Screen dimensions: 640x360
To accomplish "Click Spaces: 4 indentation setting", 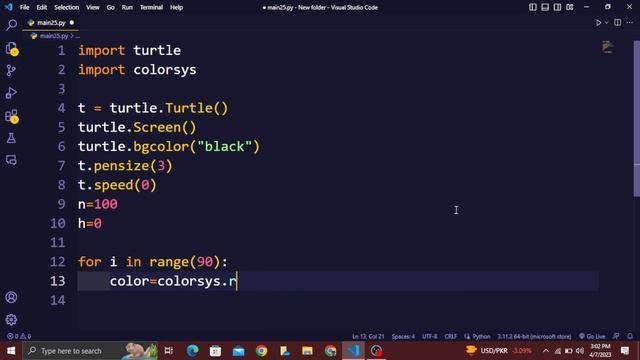I will coord(403,336).
